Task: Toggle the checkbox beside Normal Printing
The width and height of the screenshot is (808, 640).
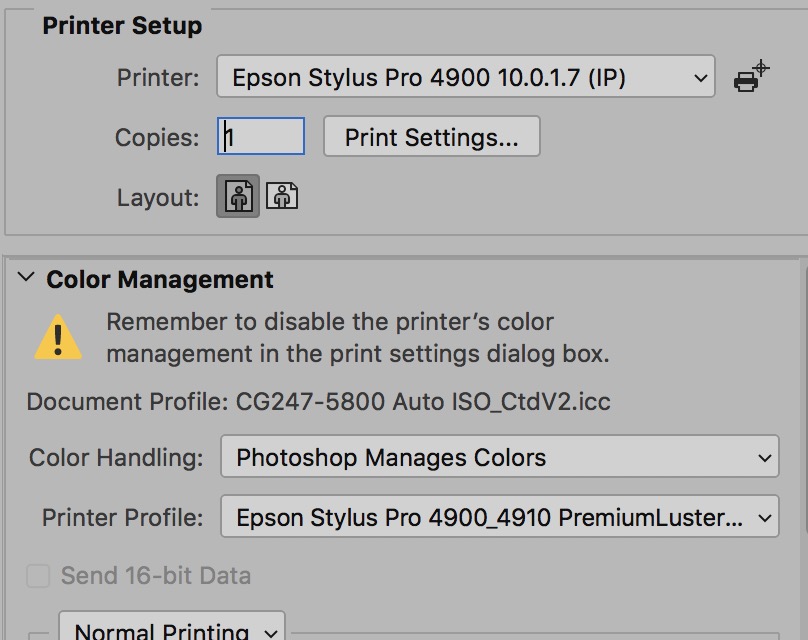Action: tap(38, 635)
